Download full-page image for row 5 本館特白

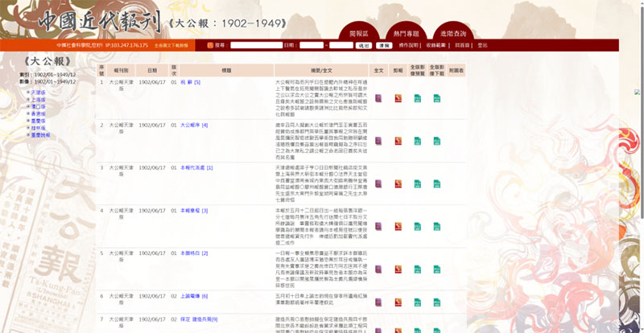(437, 269)
